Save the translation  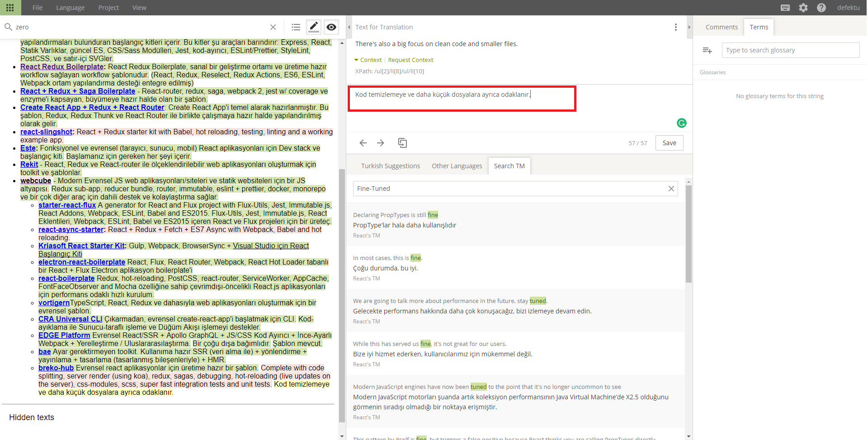click(670, 143)
